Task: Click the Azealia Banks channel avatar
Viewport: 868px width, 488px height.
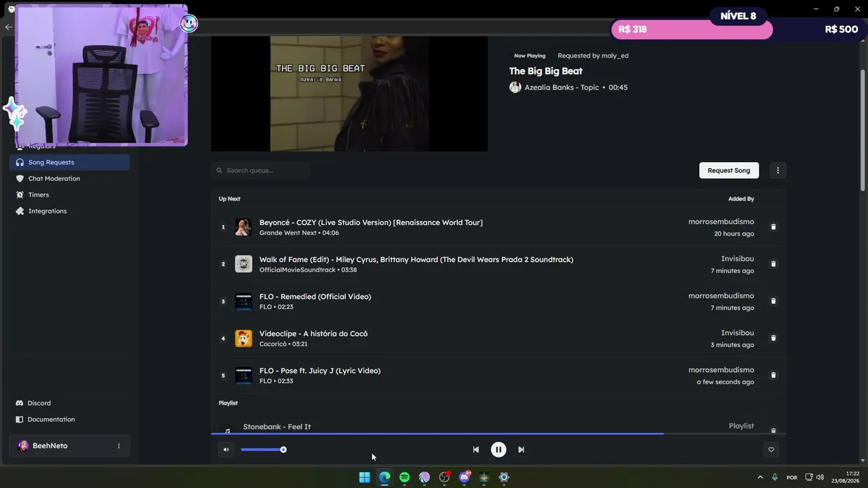Action: (515, 87)
